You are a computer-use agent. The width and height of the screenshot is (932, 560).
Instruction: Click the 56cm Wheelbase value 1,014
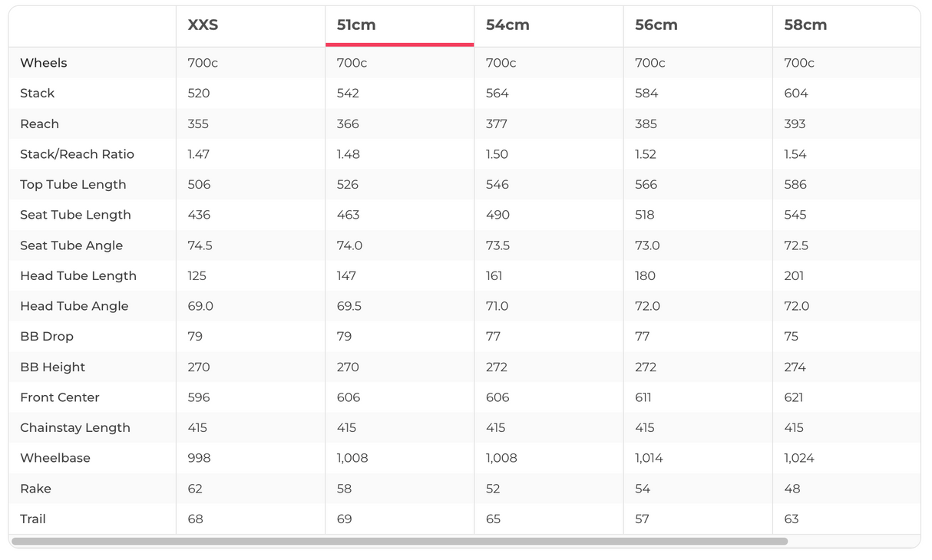[649, 458]
